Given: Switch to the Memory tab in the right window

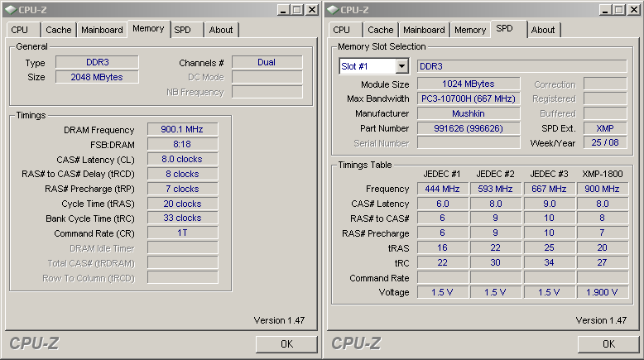Looking at the screenshot, I should click(x=470, y=30).
